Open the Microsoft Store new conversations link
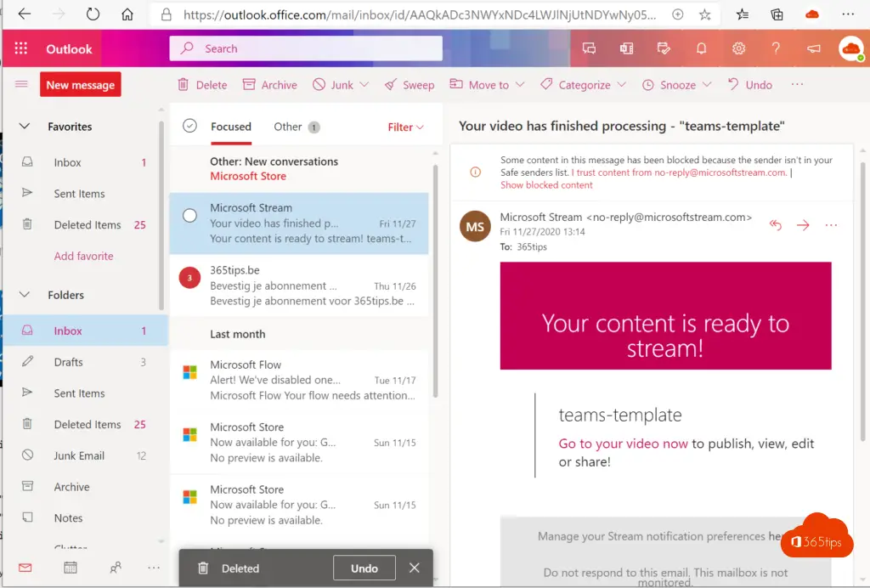Image resolution: width=870 pixels, height=588 pixels. [x=248, y=176]
